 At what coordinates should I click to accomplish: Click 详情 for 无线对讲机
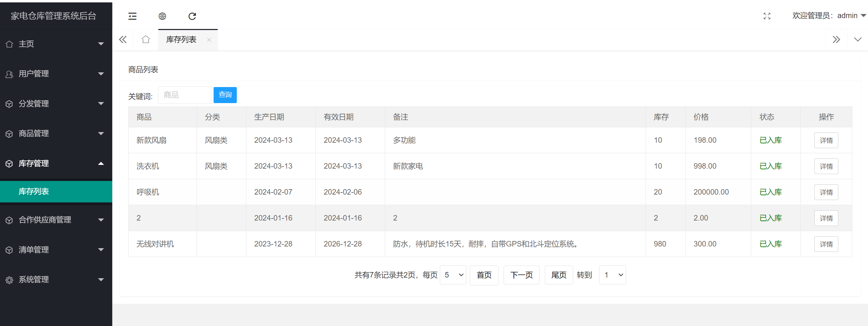click(x=826, y=244)
